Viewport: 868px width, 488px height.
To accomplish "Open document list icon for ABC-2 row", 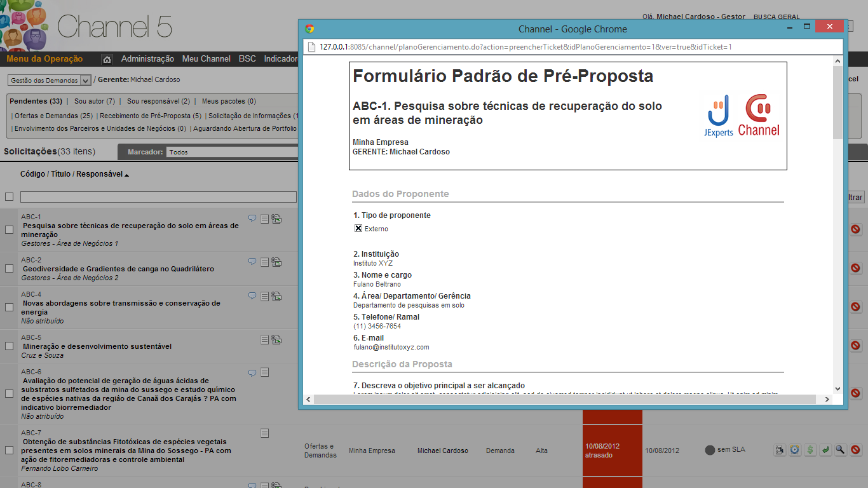I will coord(265,262).
